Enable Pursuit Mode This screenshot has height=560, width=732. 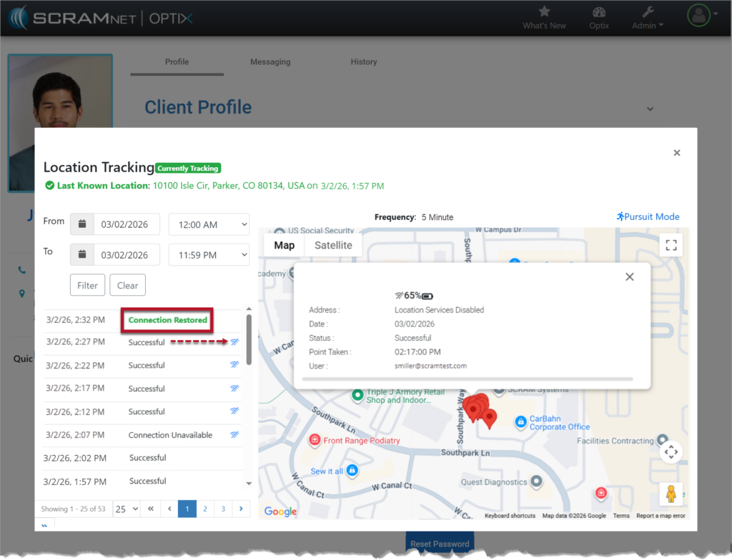tap(648, 216)
